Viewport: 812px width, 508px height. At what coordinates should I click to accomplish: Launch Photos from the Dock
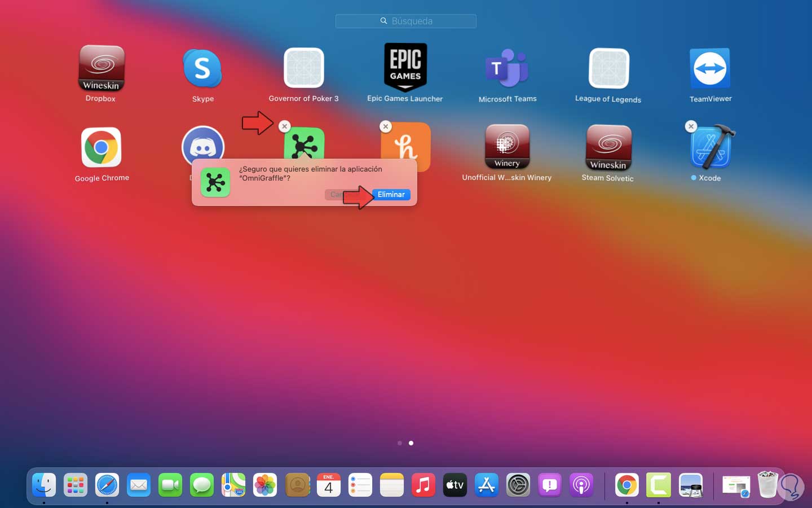coord(265,485)
